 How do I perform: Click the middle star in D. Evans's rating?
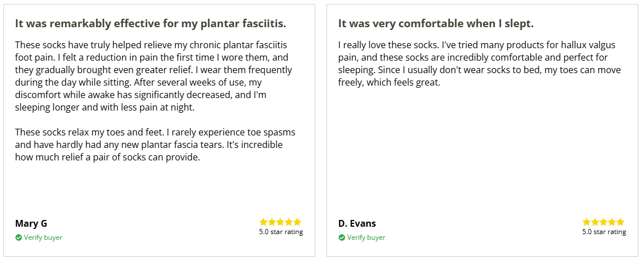click(604, 222)
